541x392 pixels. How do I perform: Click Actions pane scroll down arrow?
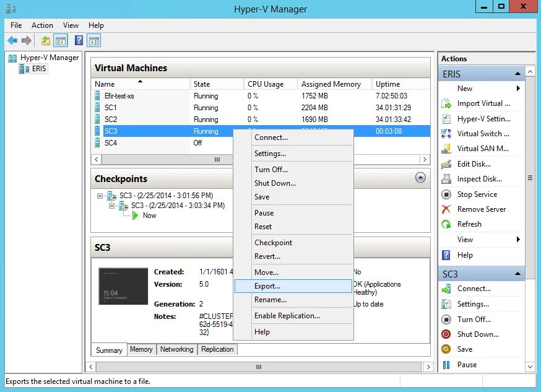(x=530, y=367)
